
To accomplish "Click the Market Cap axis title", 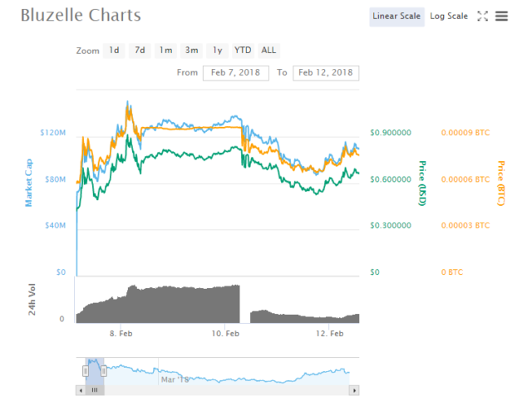I will 29,183.
